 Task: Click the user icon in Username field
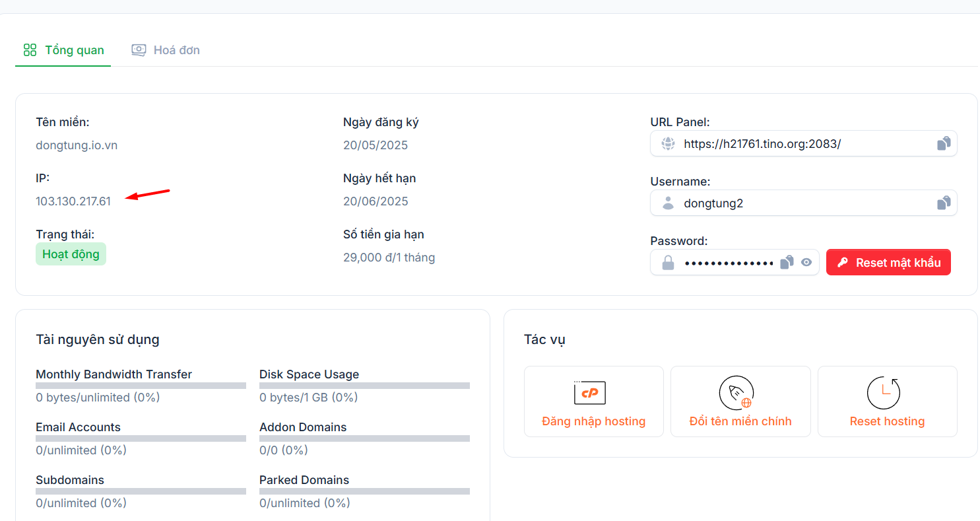[669, 203]
